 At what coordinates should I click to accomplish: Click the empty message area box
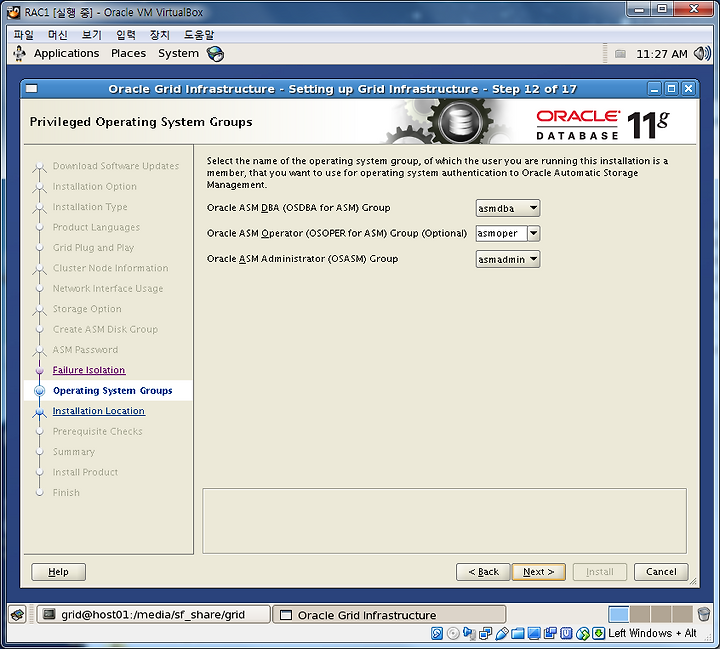(x=444, y=521)
